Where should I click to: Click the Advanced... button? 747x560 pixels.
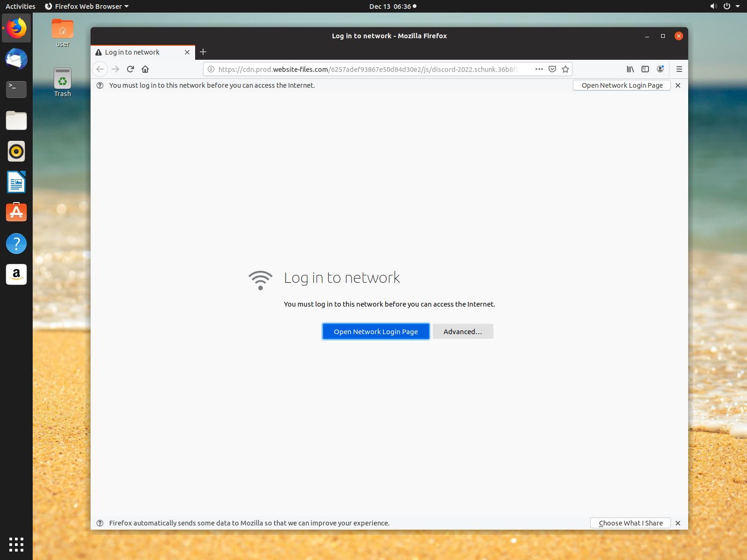click(x=463, y=332)
